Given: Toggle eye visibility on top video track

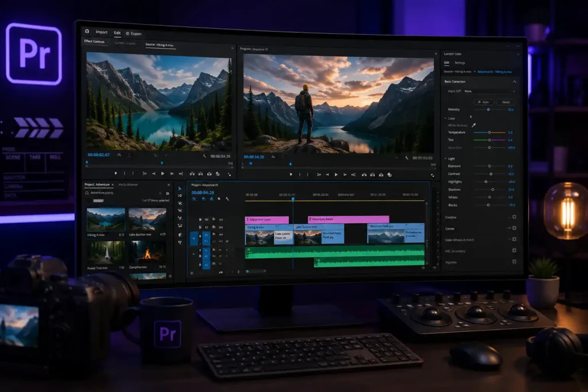Looking at the screenshot, I should pos(221,220).
